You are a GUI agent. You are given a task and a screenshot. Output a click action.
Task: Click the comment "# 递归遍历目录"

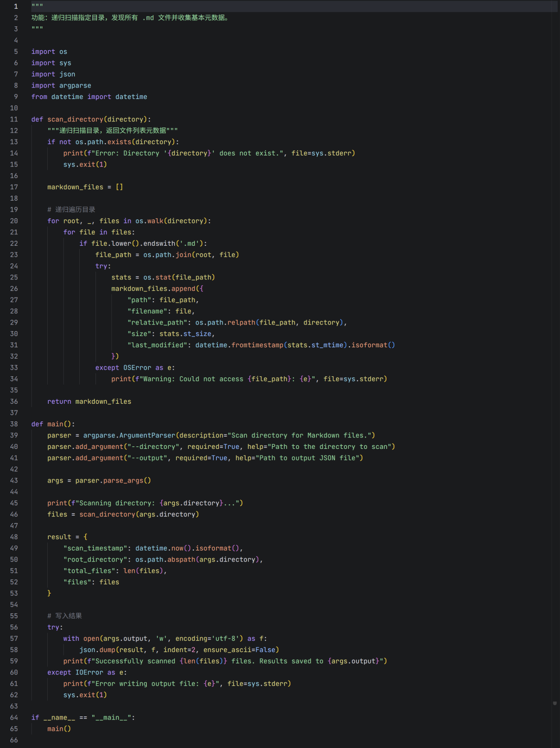pos(71,210)
